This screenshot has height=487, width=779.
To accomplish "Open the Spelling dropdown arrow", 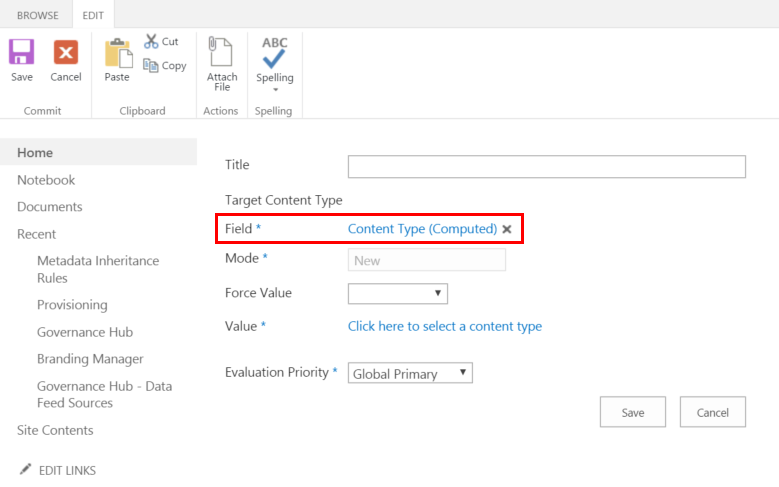I will click(x=275, y=90).
